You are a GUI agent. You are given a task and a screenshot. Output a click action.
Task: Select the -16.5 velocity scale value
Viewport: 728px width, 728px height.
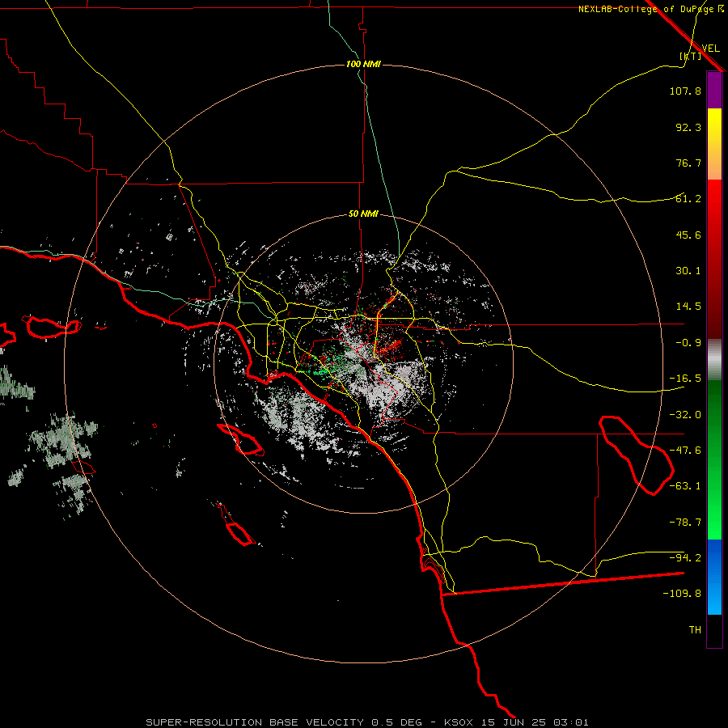[x=685, y=379]
